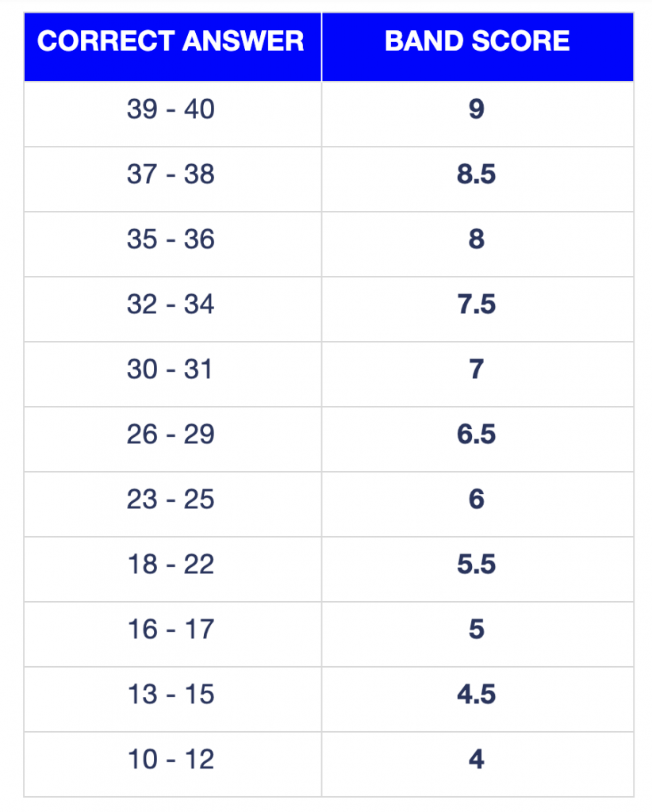Click the band score 6 cell
The height and width of the screenshot is (812, 652).
pyautogui.click(x=477, y=504)
